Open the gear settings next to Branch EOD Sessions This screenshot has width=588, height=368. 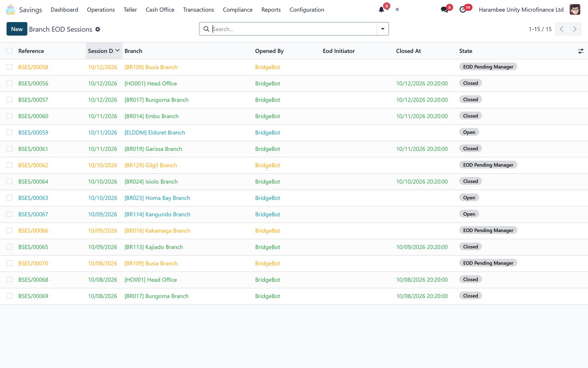tap(98, 29)
